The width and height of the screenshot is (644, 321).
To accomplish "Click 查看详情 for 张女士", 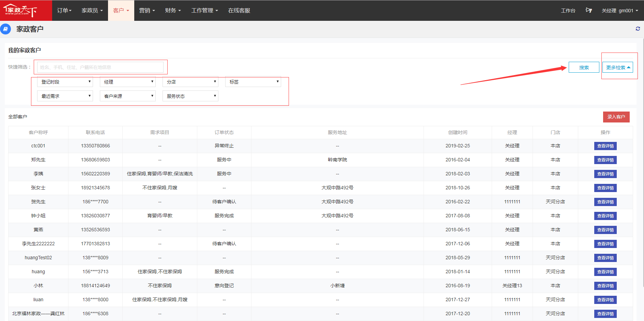I will [x=605, y=188].
